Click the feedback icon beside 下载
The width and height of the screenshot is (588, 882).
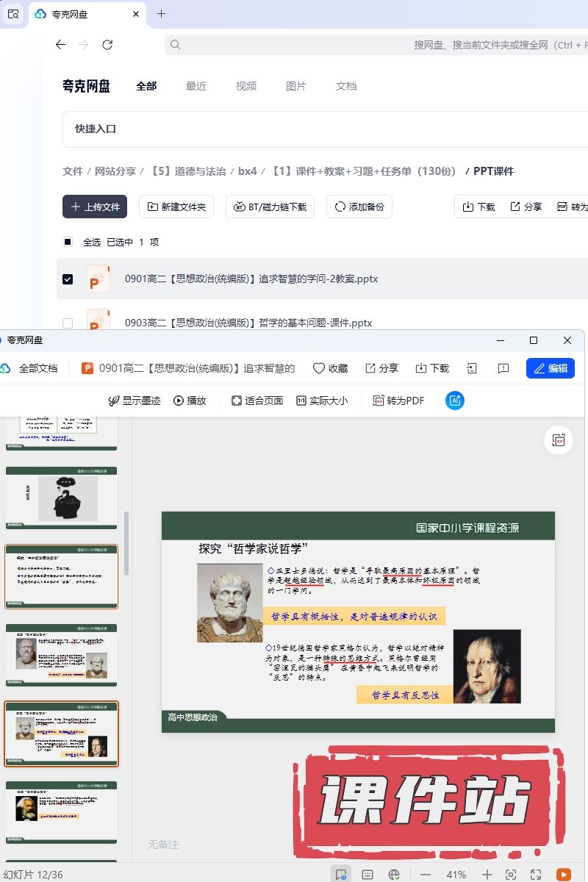[503, 368]
